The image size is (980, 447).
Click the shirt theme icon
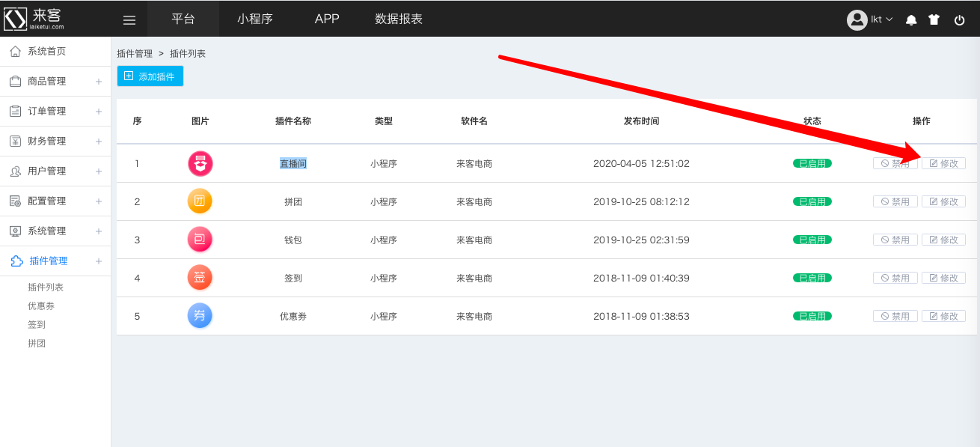point(934,20)
